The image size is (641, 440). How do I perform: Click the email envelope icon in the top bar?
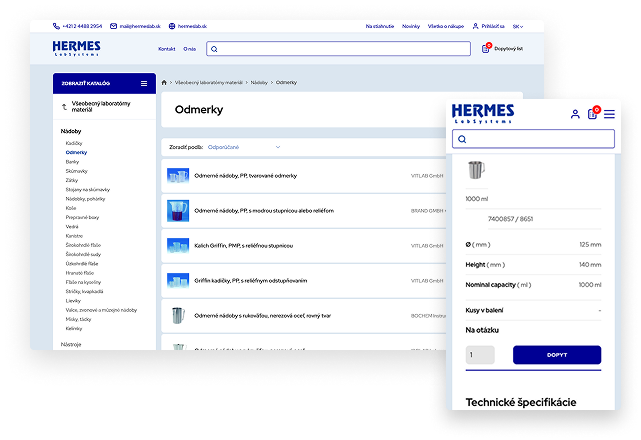[x=113, y=26]
